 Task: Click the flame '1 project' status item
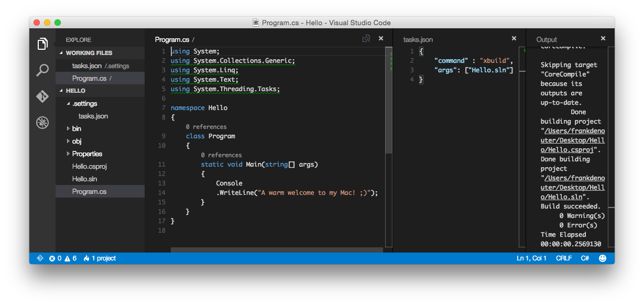[x=100, y=258]
